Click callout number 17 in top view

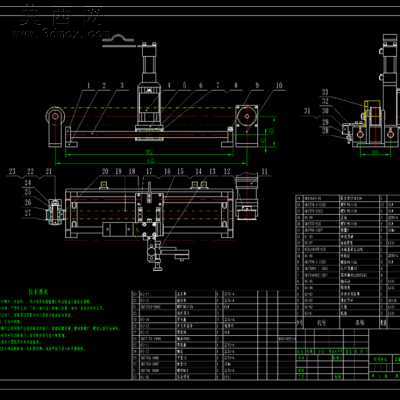pyautogui.click(x=149, y=171)
